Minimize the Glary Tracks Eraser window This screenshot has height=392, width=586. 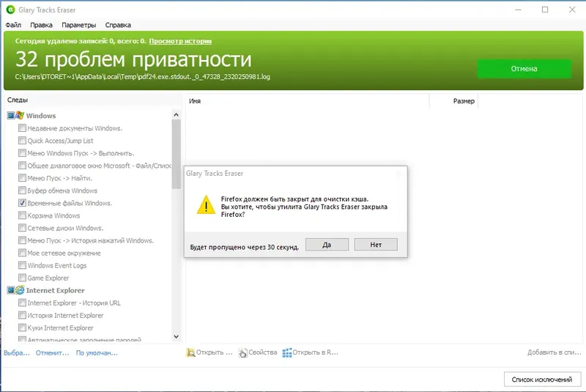pyautogui.click(x=518, y=10)
